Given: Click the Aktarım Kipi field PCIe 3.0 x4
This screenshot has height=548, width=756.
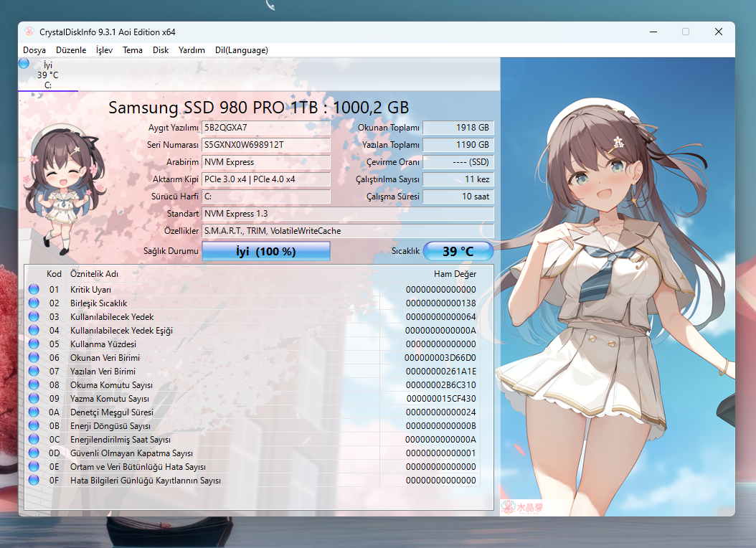Looking at the screenshot, I should [266, 179].
